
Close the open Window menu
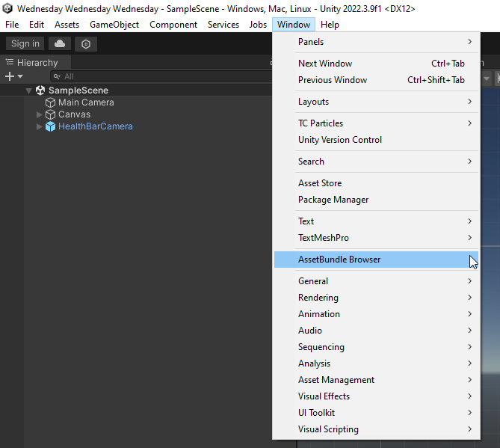coord(294,25)
